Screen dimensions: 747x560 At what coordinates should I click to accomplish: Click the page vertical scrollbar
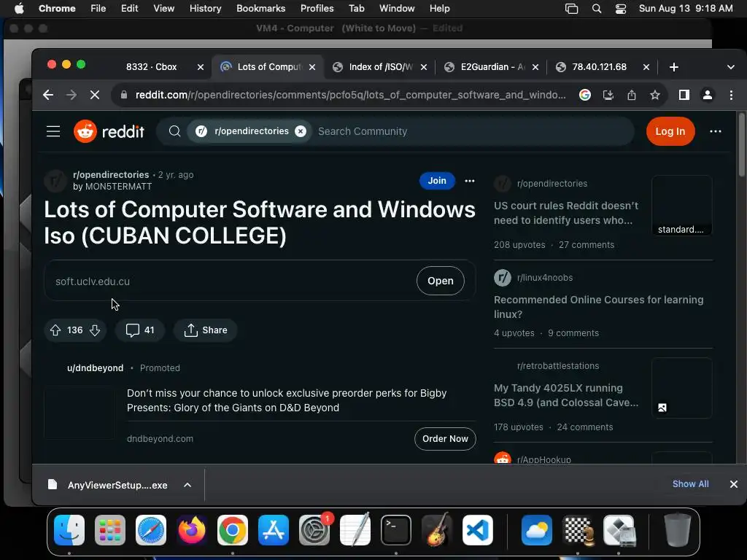(x=742, y=145)
